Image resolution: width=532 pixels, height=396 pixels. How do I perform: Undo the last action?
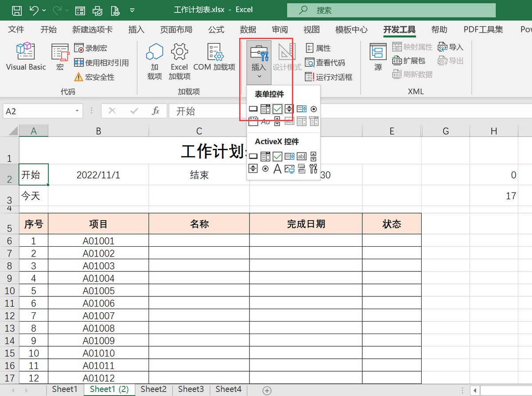pyautogui.click(x=34, y=10)
